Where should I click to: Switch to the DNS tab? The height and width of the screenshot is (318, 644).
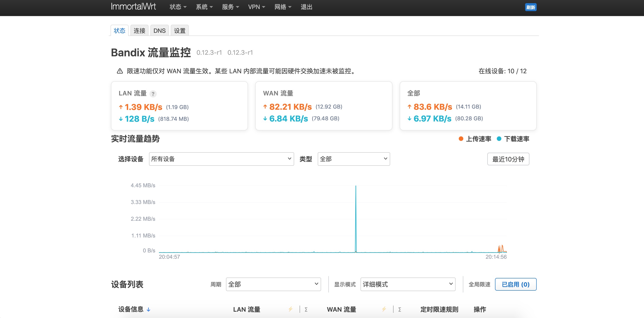pos(159,31)
